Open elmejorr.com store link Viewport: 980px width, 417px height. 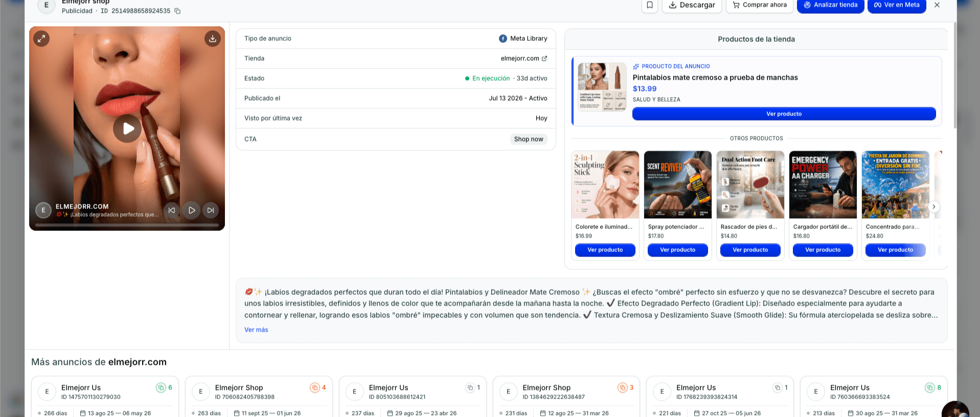tap(520, 58)
